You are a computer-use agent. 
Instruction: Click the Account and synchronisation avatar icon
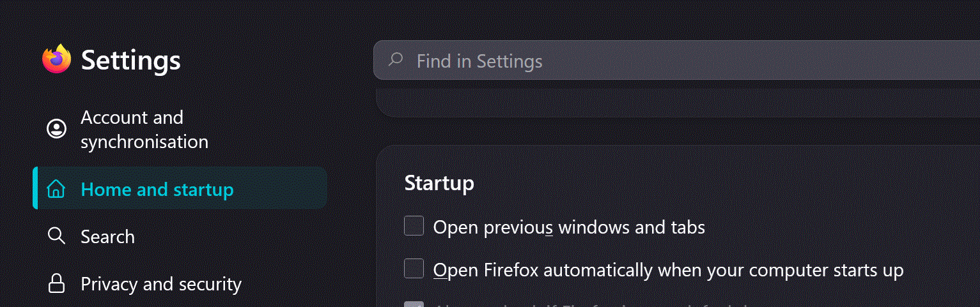57,129
